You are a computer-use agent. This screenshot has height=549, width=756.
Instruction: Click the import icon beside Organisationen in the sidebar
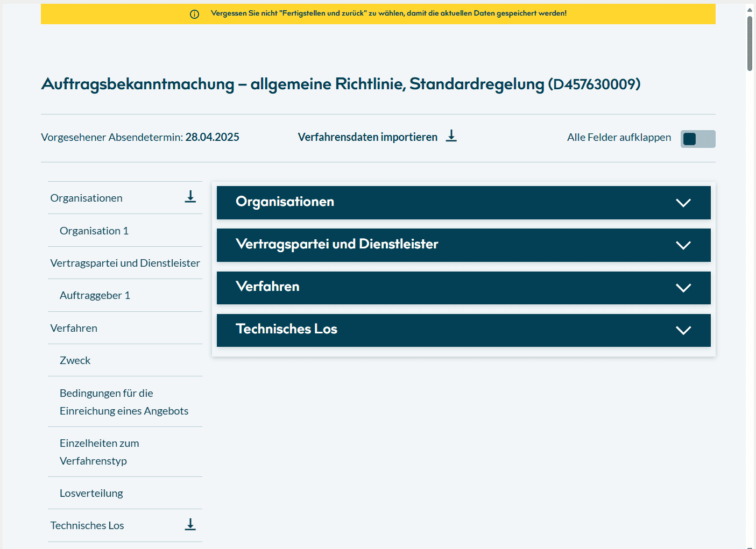[x=190, y=197]
